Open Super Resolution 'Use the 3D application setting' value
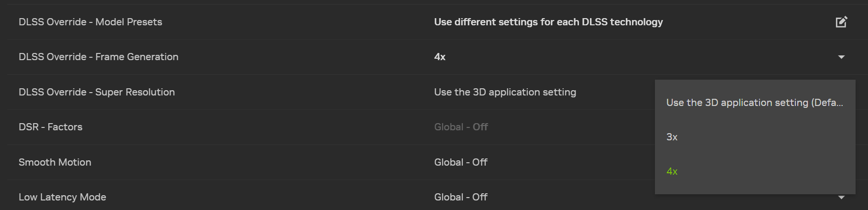 click(x=504, y=92)
